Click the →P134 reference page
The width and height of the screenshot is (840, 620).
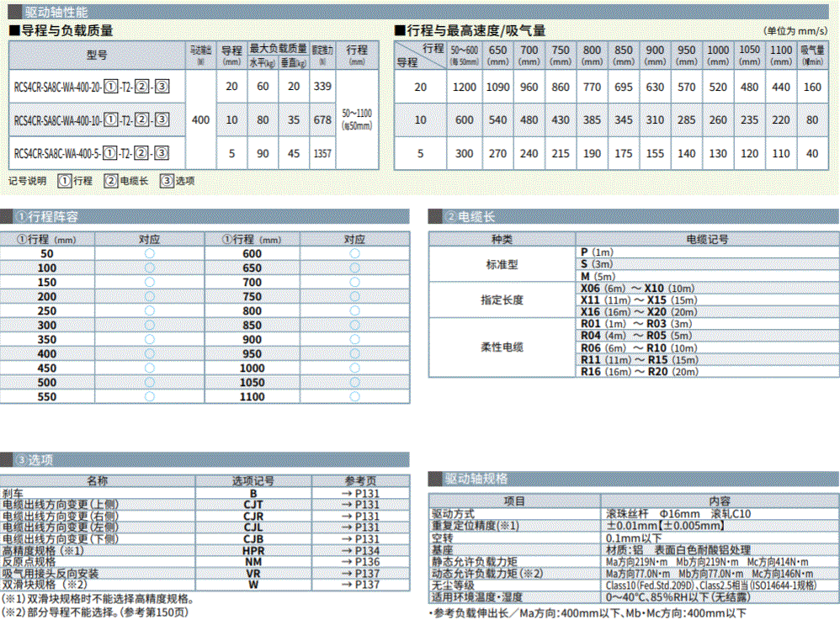pos(360,551)
